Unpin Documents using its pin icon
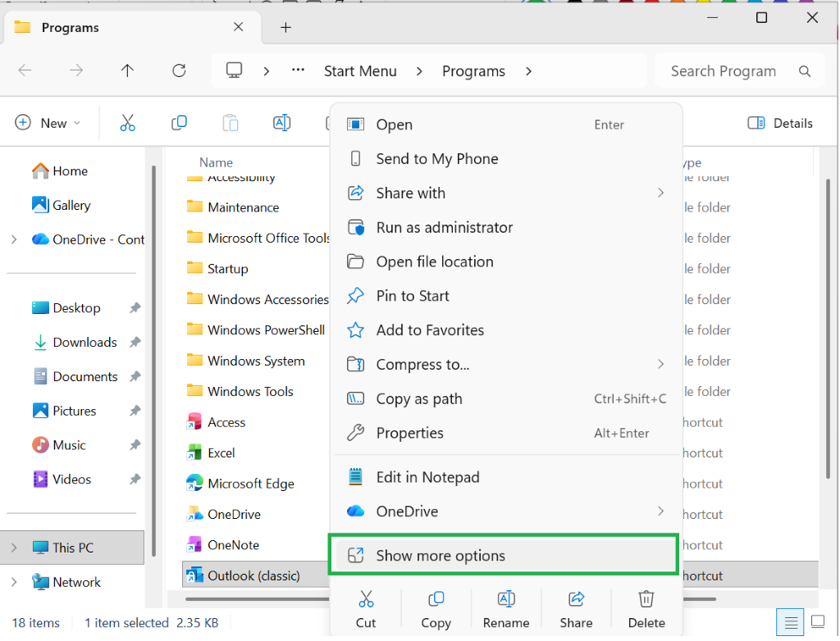840x641 pixels. tap(135, 376)
